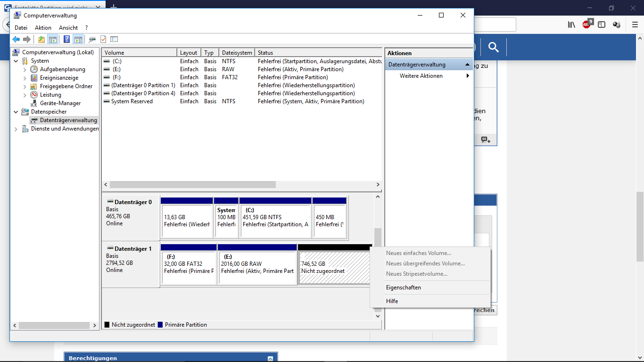Screen dimensions: 644x362
Task: Expand the Freigegebene Ordner node
Action: pos(25,86)
